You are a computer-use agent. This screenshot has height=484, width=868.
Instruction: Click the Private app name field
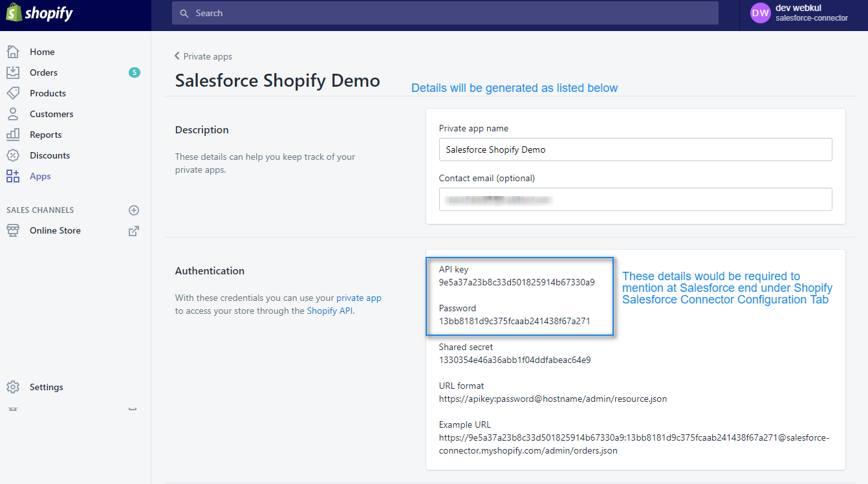click(635, 149)
